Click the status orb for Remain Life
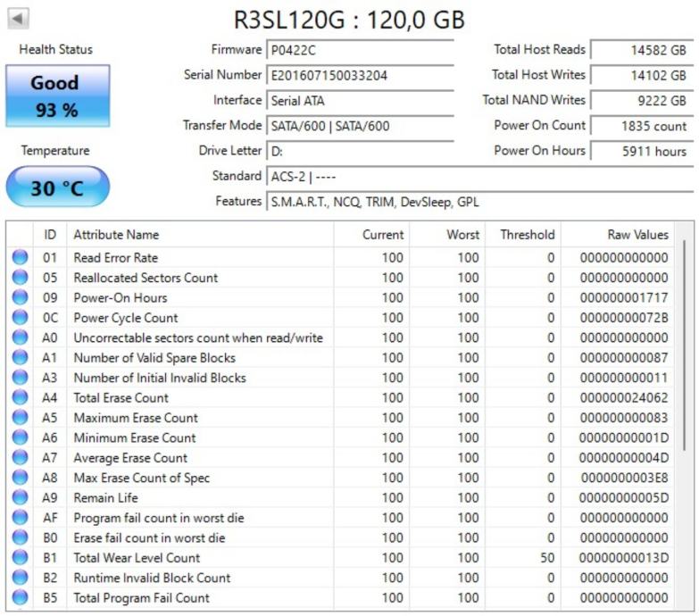 tap(20, 497)
